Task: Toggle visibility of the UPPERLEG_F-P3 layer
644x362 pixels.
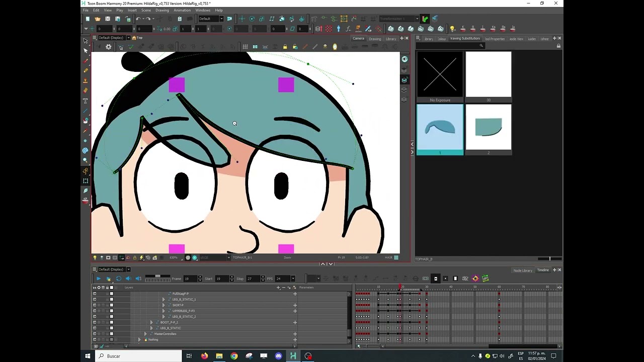Action: coord(94,311)
